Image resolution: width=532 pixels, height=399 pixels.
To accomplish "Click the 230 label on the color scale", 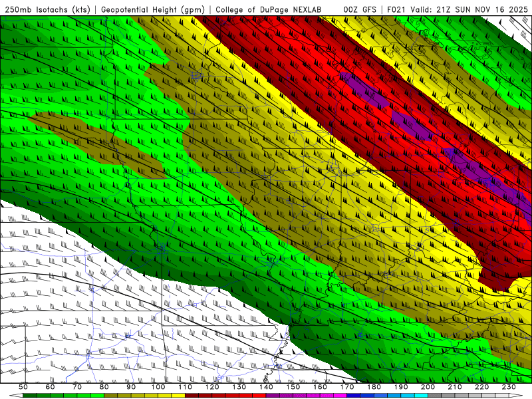I will point(509,387).
